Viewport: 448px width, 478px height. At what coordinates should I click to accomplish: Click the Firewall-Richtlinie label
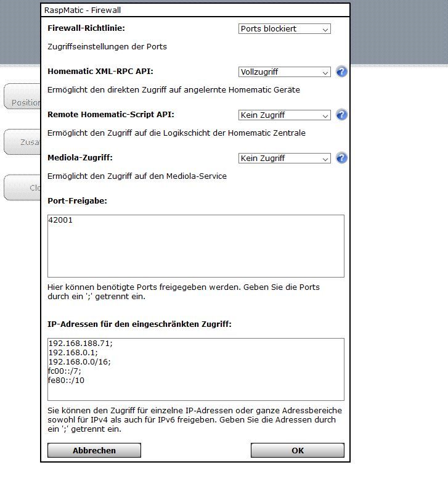[86, 28]
